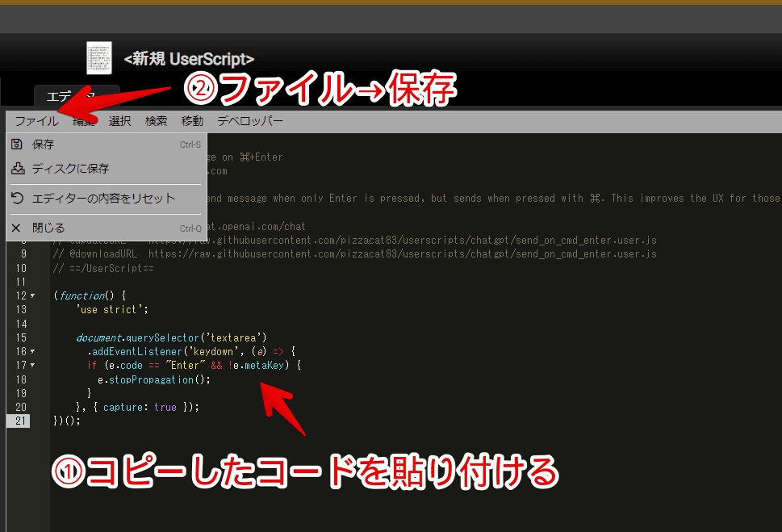Collapse the fold arrow on line 12
Viewport: 782px width, 532px height.
pyautogui.click(x=32, y=296)
